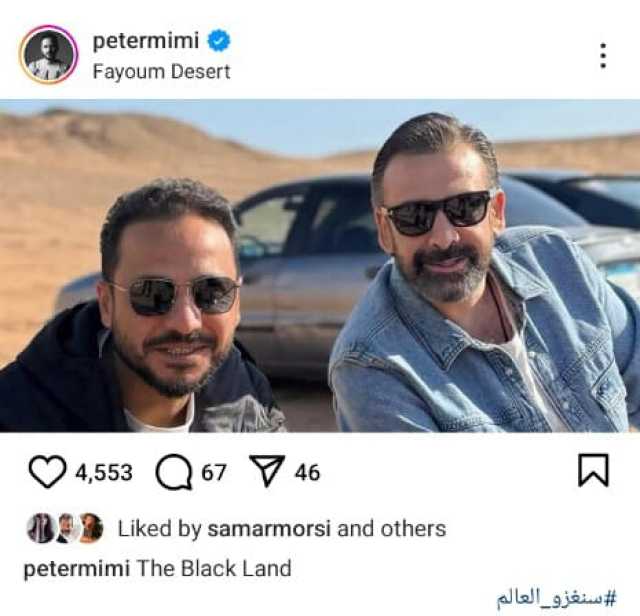Open comments via the speech bubble icon
The image size is (640, 616).
pos(174,471)
